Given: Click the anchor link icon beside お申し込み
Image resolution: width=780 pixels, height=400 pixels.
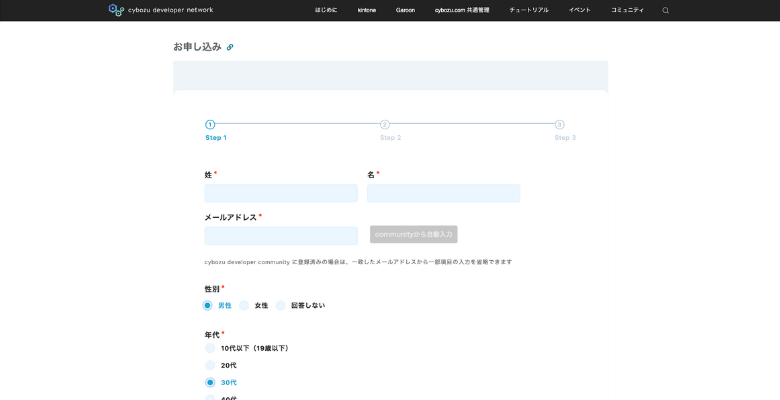Looking at the screenshot, I should (x=230, y=47).
